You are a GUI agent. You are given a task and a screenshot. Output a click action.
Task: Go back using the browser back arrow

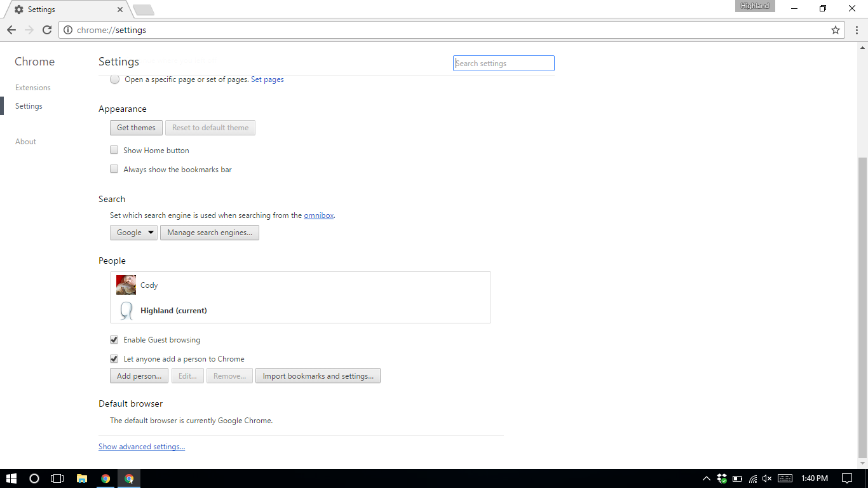11,30
